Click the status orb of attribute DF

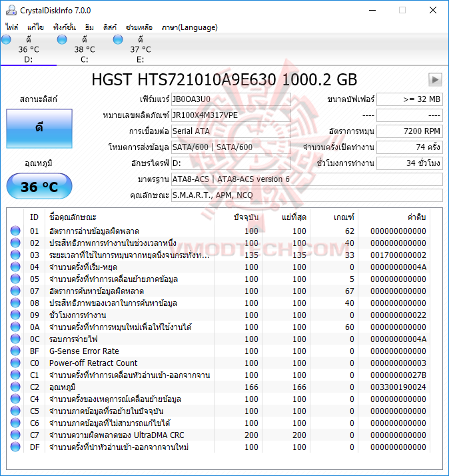point(15,447)
